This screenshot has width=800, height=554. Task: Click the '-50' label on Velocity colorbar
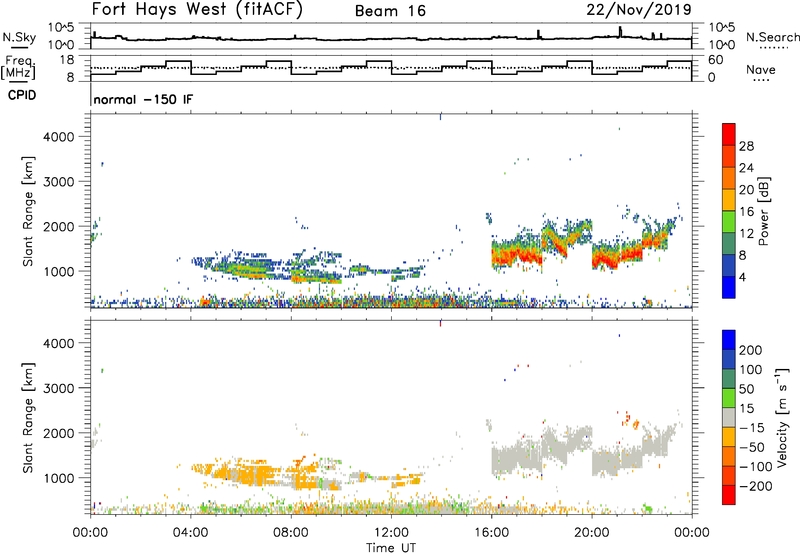[x=752, y=447]
